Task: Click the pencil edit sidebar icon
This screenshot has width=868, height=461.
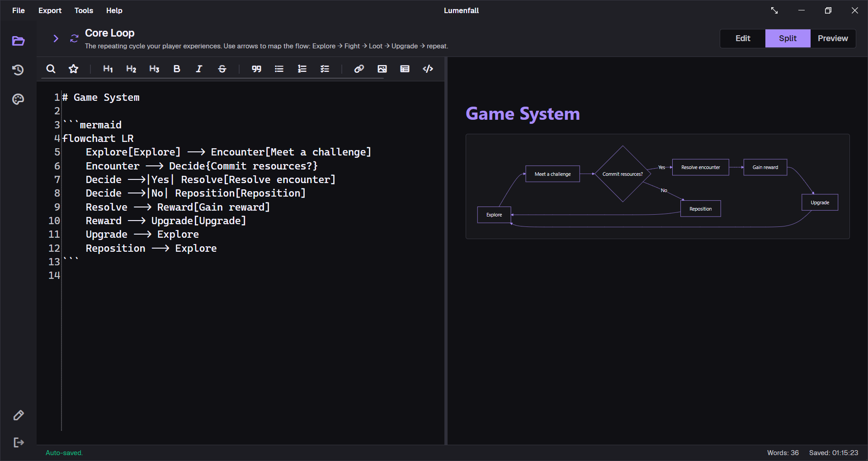Action: click(18, 415)
